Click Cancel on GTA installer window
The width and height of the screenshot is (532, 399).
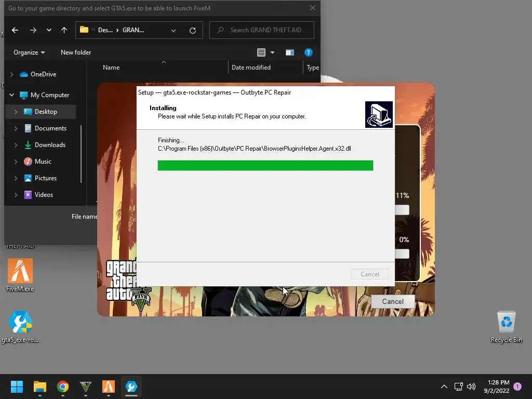coord(393,301)
